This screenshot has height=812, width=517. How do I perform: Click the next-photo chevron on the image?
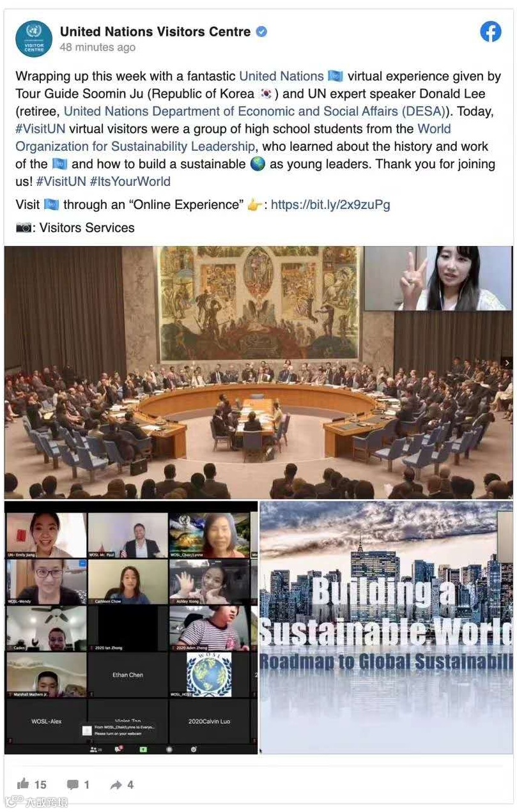507,363
